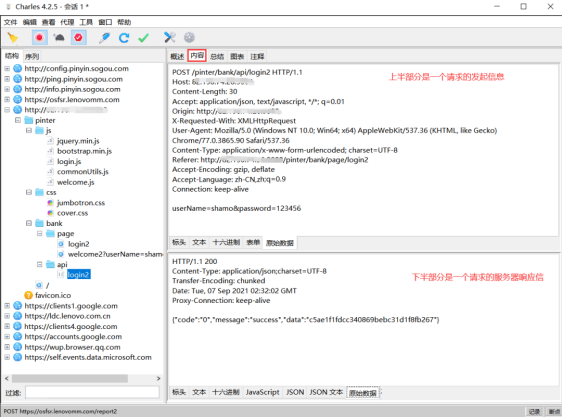Open response 原始数据 tab
Screen dimensions: 562x417
(363, 393)
